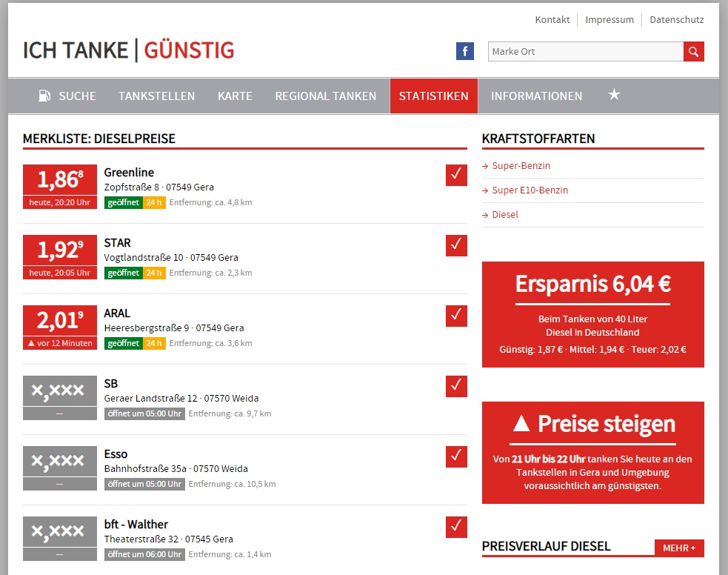Open the SUCHE menu item
This screenshot has height=575, width=728.
point(77,96)
